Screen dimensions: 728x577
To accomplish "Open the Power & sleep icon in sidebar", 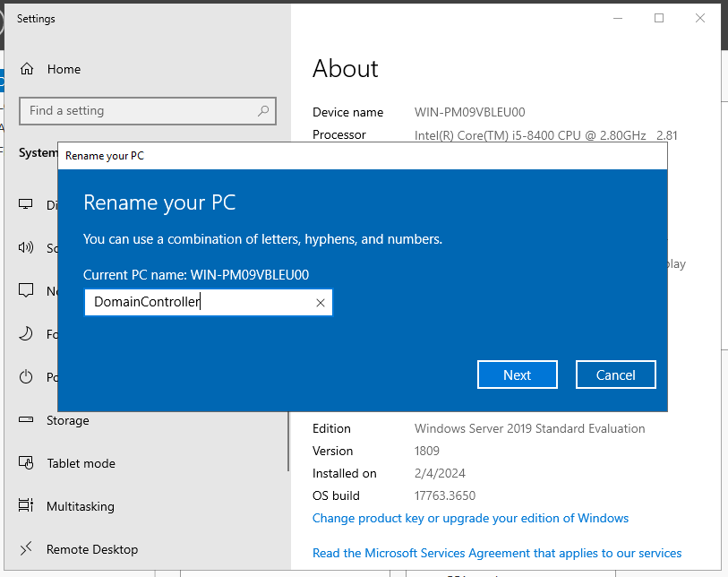I will pyautogui.click(x=27, y=377).
